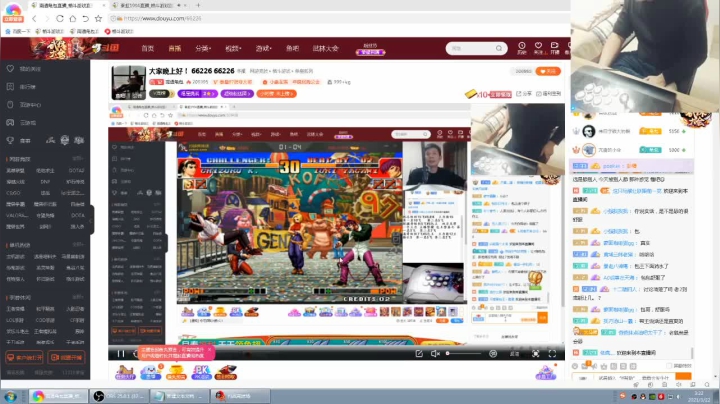Open danmaku settings icon on player bar

[493, 354]
